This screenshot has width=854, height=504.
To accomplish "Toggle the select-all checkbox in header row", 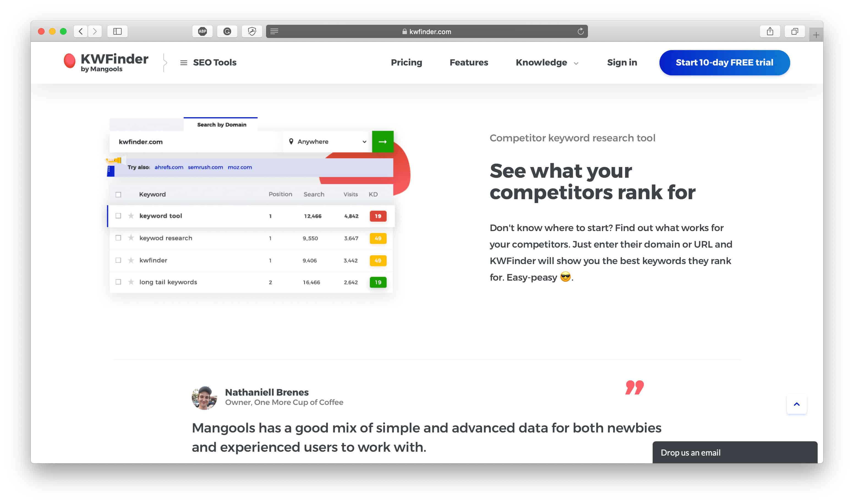I will point(118,194).
